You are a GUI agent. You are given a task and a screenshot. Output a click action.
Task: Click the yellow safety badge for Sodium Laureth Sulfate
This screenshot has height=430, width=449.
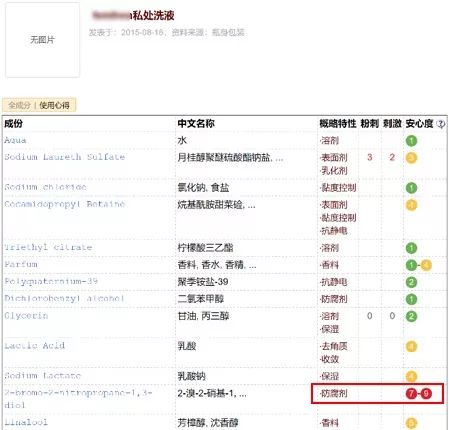click(x=411, y=158)
